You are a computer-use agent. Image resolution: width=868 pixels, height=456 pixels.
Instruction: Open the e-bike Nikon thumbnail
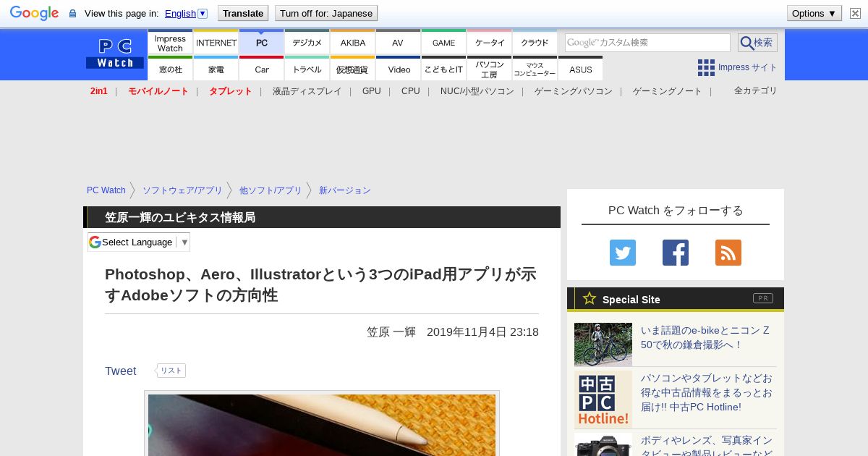603,345
